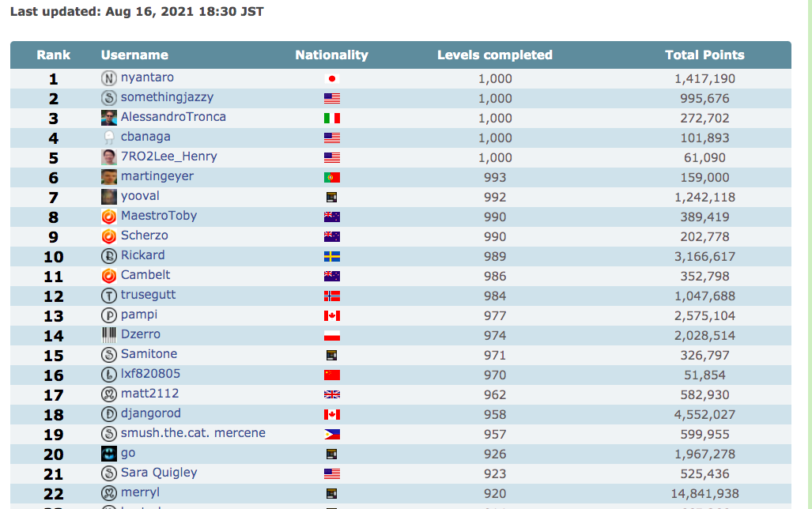Click yooval's avatar image
The image size is (812, 509).
pos(109,197)
